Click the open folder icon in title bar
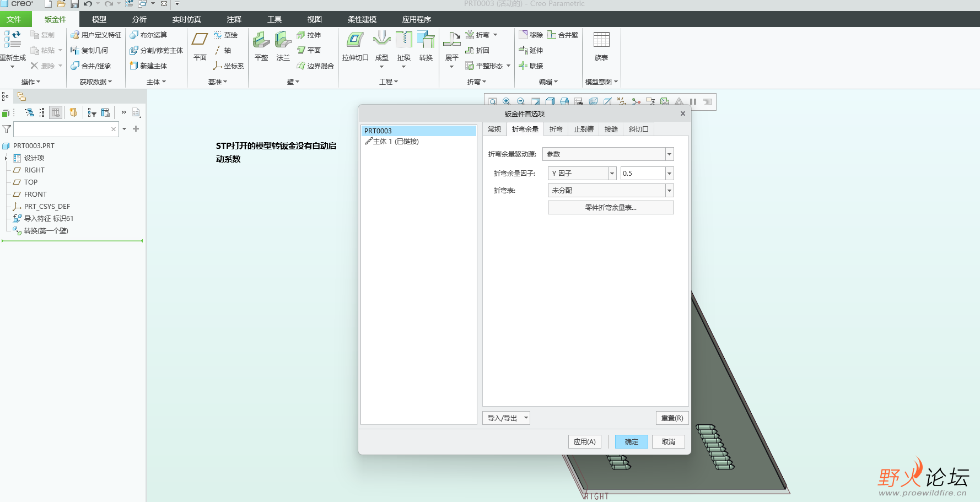Viewport: 980px width, 502px height. point(61,4)
